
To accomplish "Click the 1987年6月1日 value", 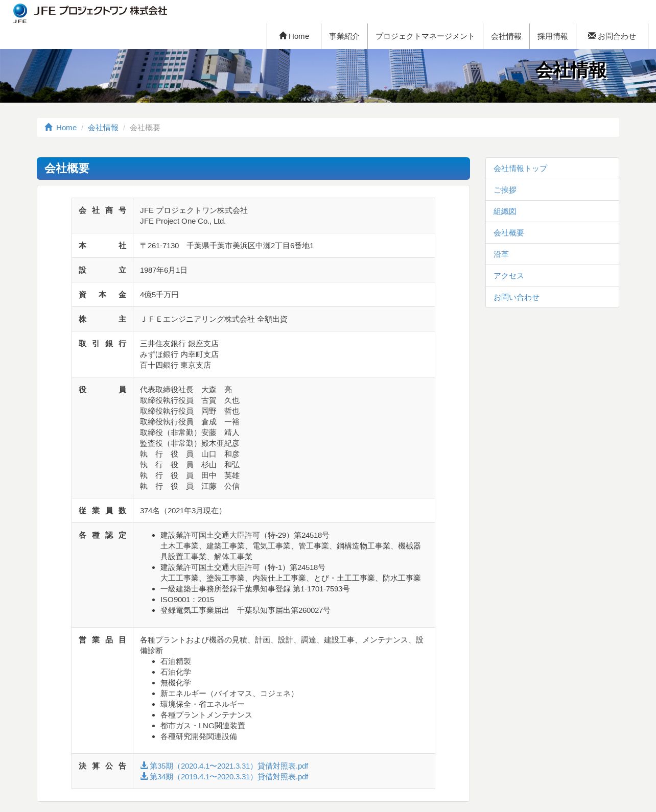I will [163, 270].
